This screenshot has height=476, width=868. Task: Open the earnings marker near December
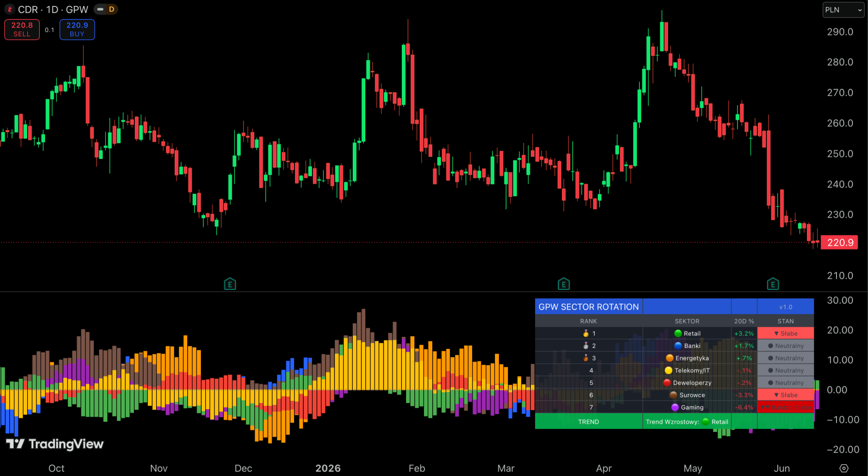(230, 284)
